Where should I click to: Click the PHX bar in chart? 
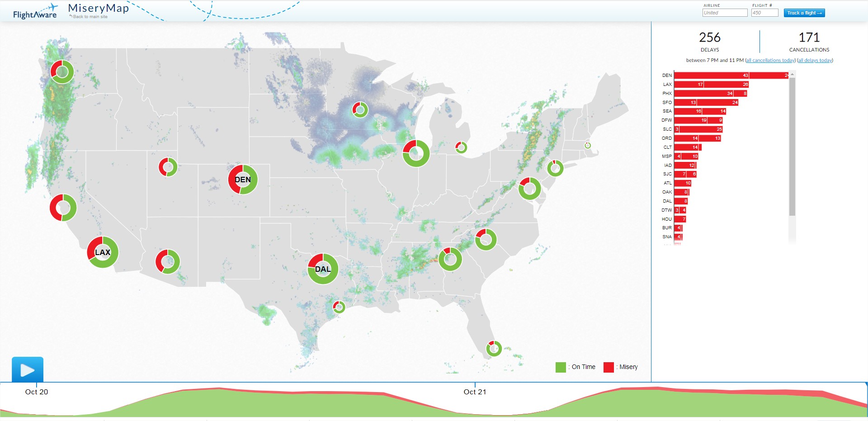710,94
